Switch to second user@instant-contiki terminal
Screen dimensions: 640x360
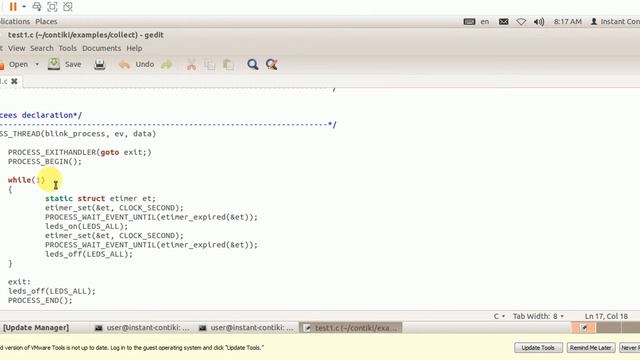247,328
